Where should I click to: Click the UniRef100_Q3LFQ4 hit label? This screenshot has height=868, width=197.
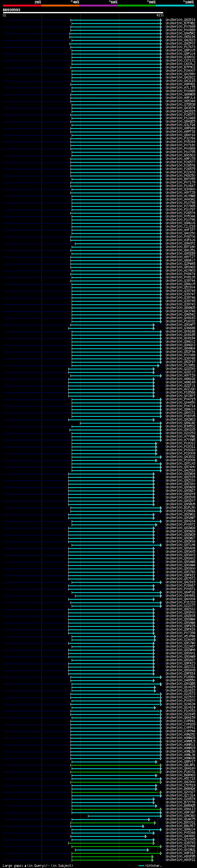[180, 125]
